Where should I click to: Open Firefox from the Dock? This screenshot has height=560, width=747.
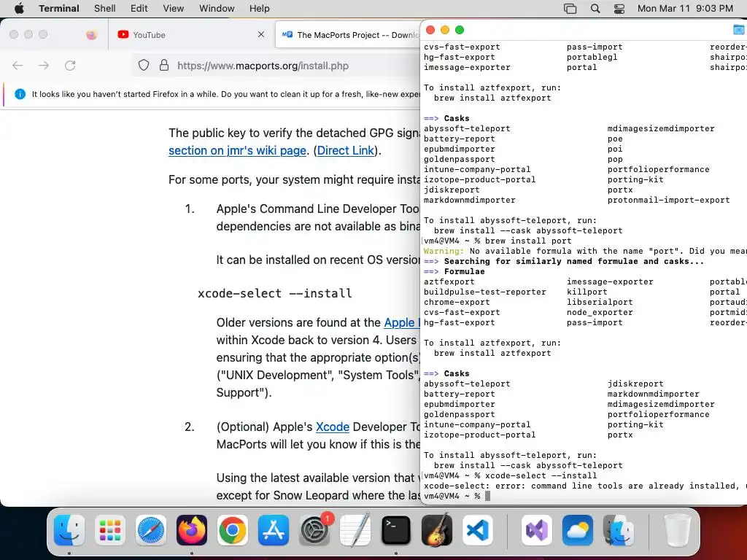192,530
